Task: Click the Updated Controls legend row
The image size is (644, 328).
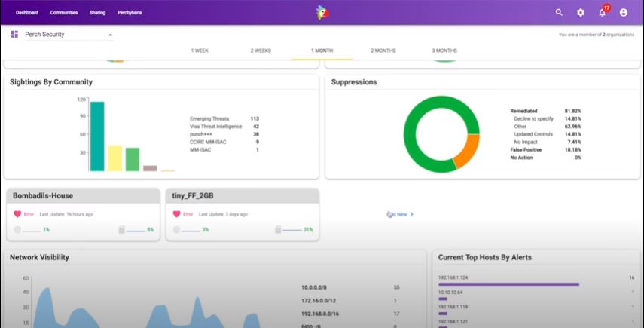Action: click(x=546, y=134)
